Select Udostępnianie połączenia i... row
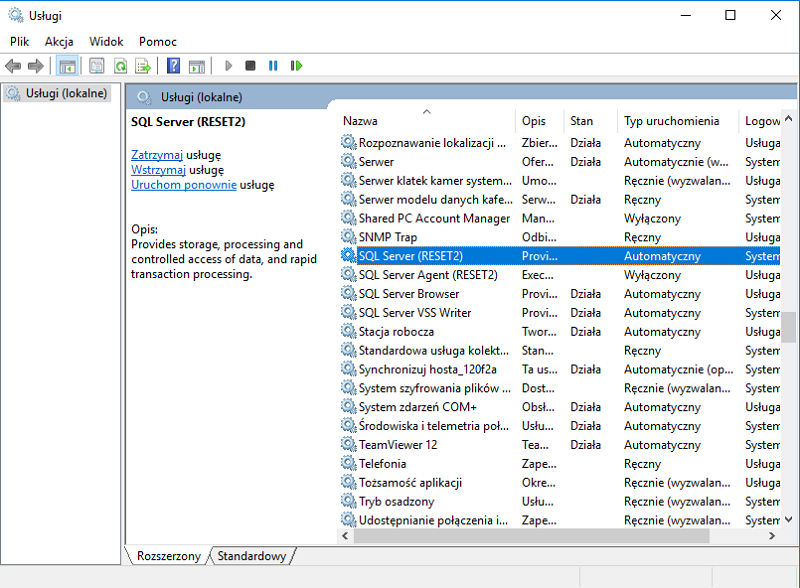Viewport: 800px width, 588px height. (x=560, y=520)
